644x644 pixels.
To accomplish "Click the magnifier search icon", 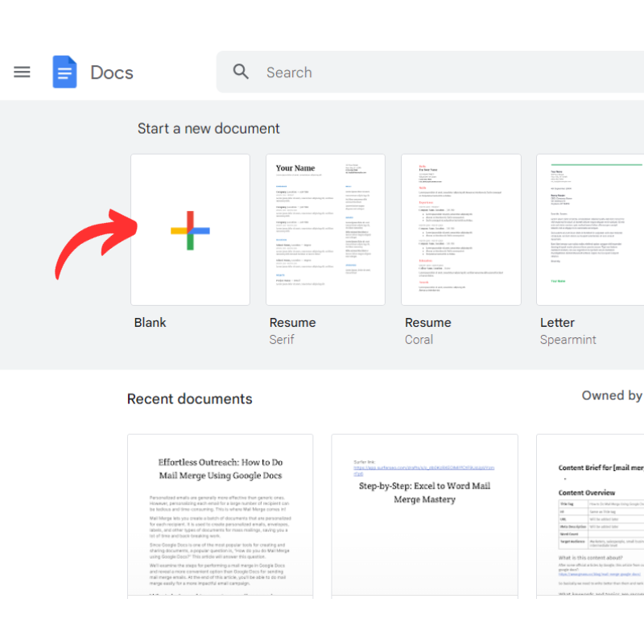I will [x=241, y=72].
